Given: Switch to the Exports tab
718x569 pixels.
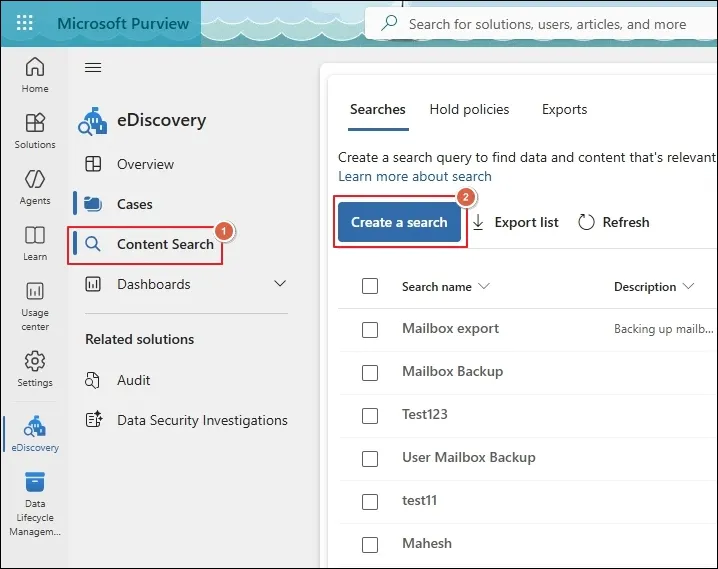Looking at the screenshot, I should coord(564,109).
